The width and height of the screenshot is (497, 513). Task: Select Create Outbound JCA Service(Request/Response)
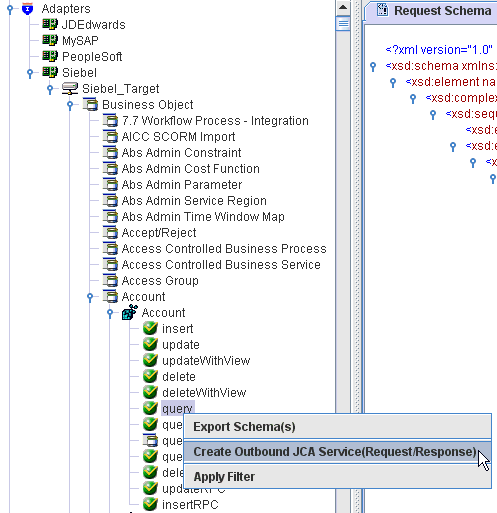pyautogui.click(x=338, y=452)
